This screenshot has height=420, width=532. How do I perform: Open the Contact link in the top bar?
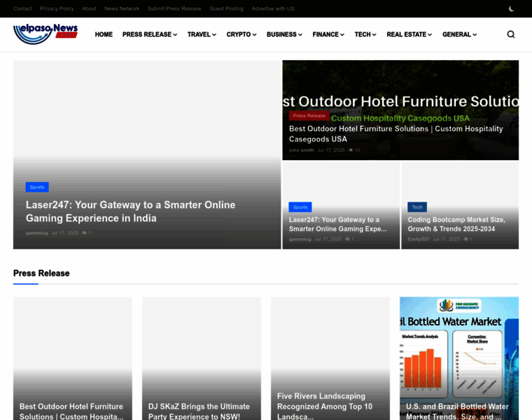pos(22,8)
